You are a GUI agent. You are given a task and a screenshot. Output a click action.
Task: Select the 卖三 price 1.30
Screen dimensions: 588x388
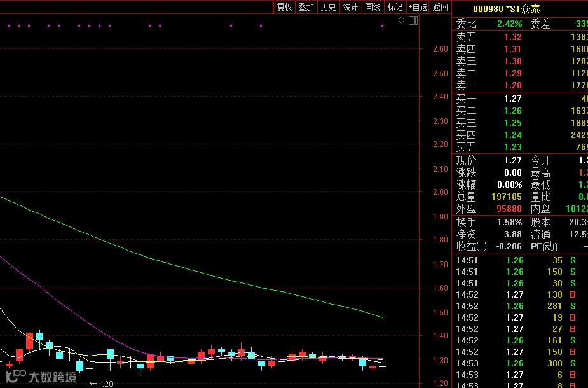[x=512, y=61]
